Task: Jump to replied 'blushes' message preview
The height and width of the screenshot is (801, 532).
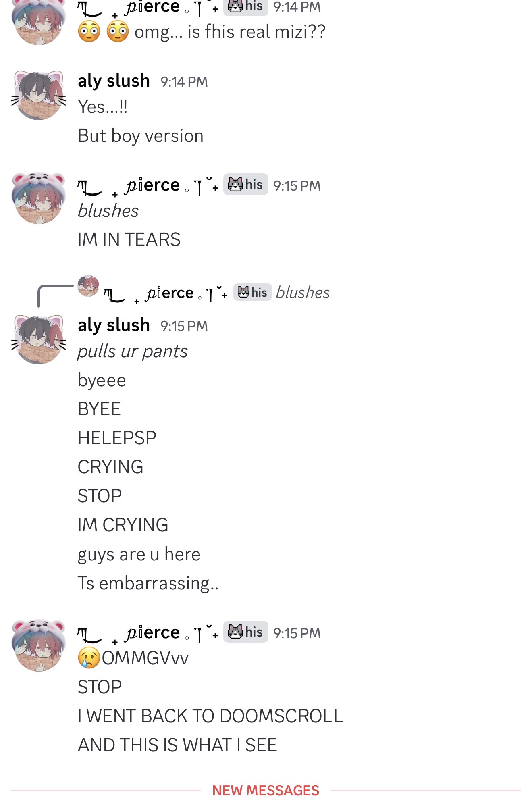Action: click(303, 292)
